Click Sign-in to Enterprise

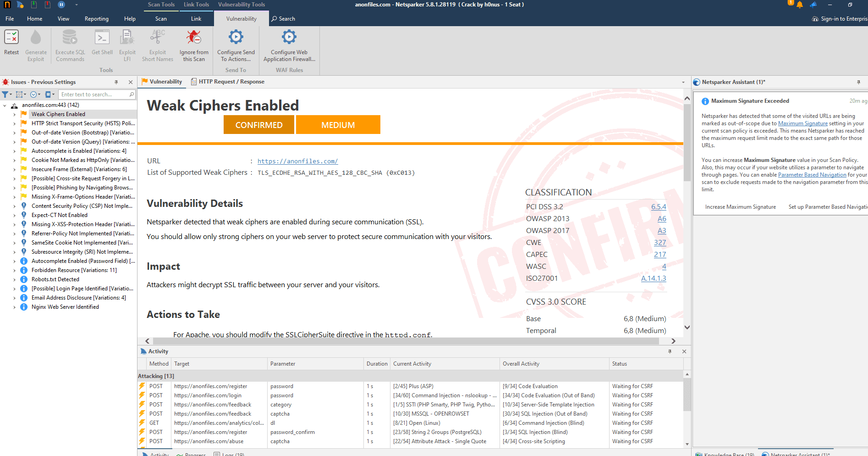(x=840, y=19)
